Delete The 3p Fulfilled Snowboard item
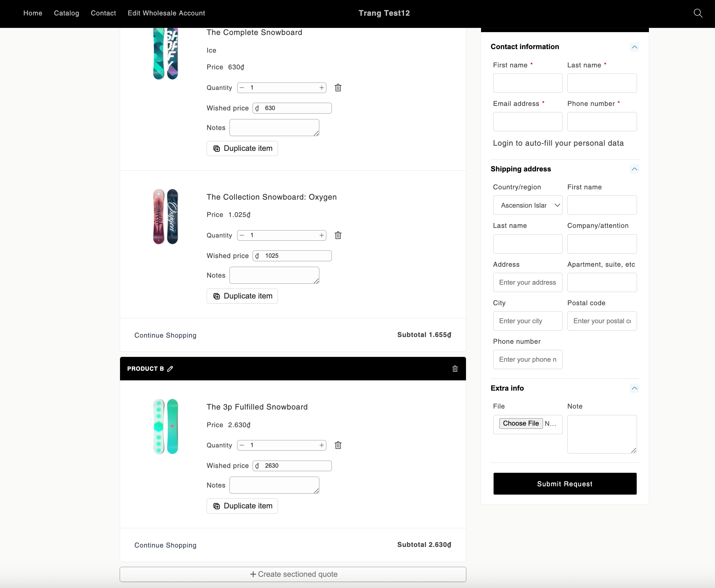 click(338, 445)
